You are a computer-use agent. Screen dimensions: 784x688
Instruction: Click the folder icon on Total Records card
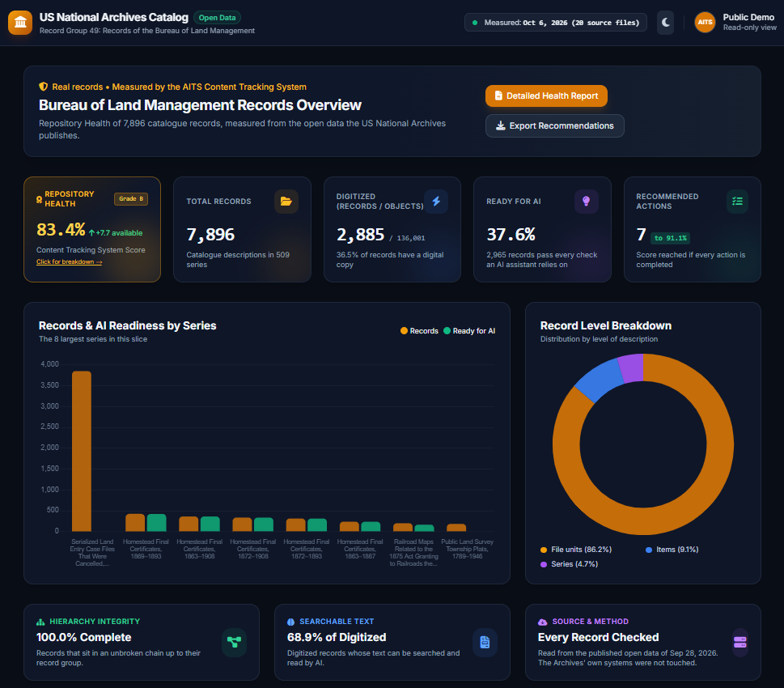(x=286, y=202)
